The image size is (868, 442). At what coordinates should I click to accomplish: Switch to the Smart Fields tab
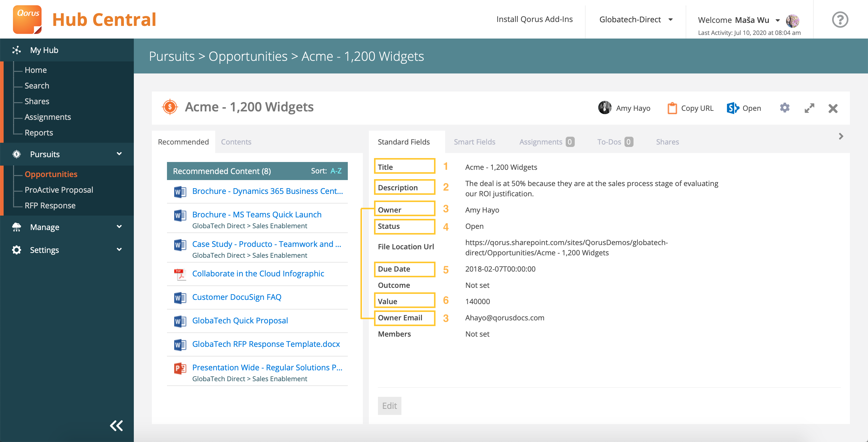click(474, 142)
